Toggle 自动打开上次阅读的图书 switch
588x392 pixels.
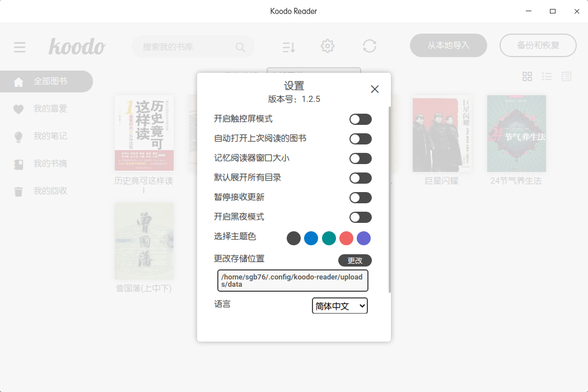[360, 139]
